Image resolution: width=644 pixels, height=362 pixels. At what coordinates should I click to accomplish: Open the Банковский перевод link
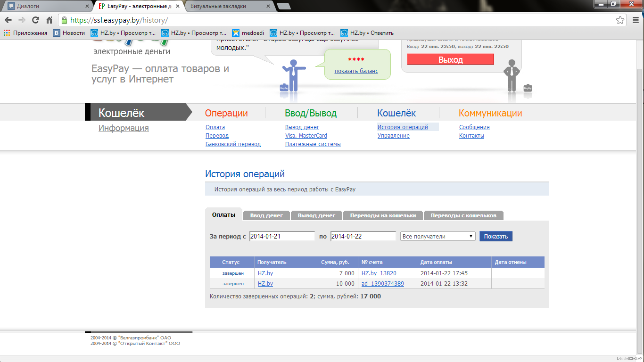click(x=233, y=144)
